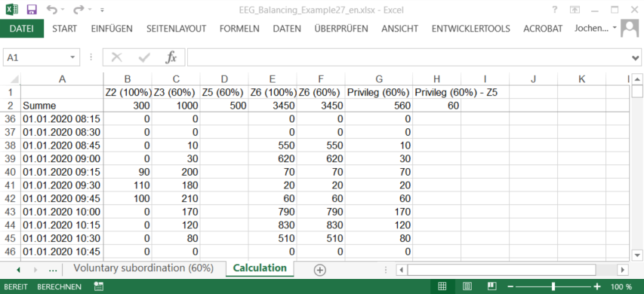Image resolution: width=644 pixels, height=294 pixels.
Task: Open the FORMELN ribbon tab
Action: 239,29
